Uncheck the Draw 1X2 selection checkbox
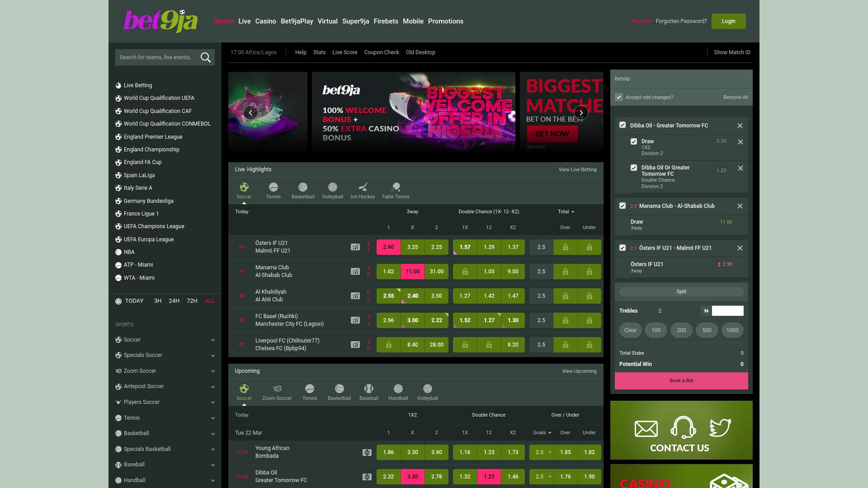Viewport: 868px width, 488px height. [x=634, y=141]
